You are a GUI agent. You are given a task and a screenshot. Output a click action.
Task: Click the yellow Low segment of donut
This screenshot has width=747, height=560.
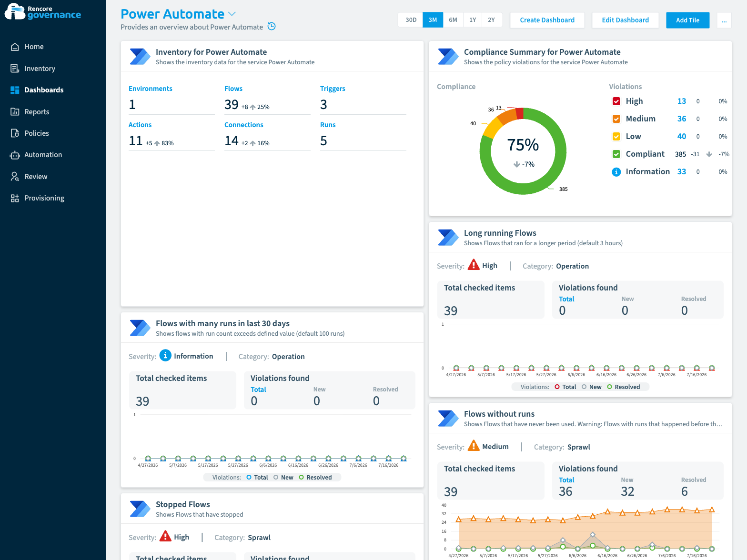point(493,127)
